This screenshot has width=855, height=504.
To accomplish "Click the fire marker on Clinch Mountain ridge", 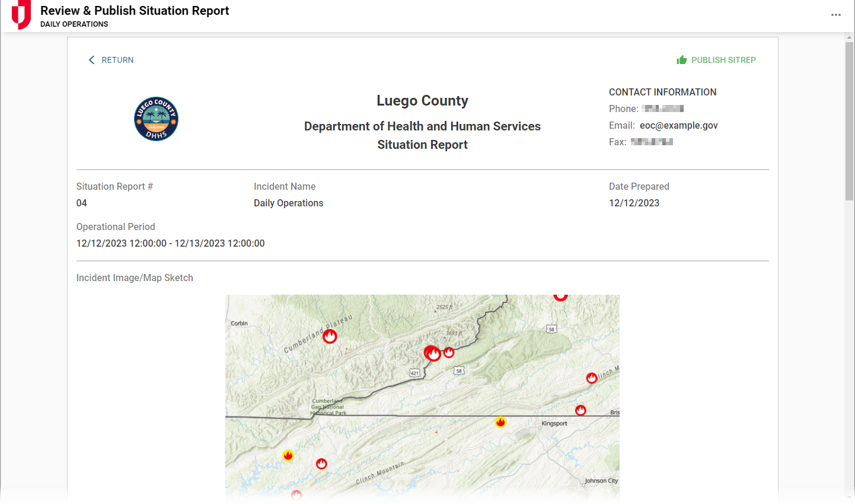I will coord(592,378).
